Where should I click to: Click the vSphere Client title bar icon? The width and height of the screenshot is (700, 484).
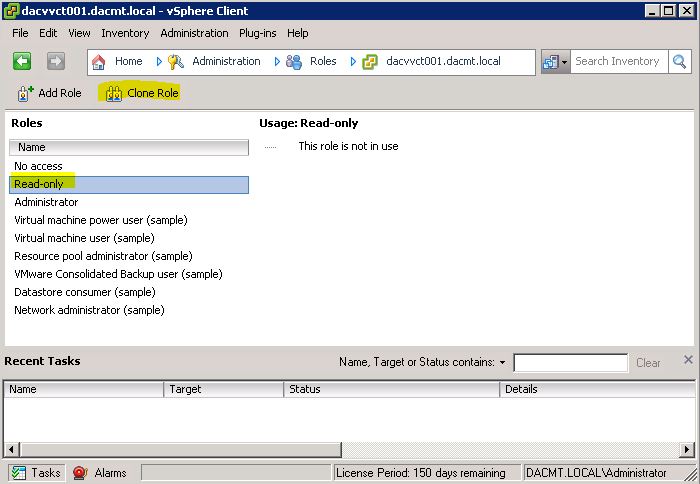(11, 11)
